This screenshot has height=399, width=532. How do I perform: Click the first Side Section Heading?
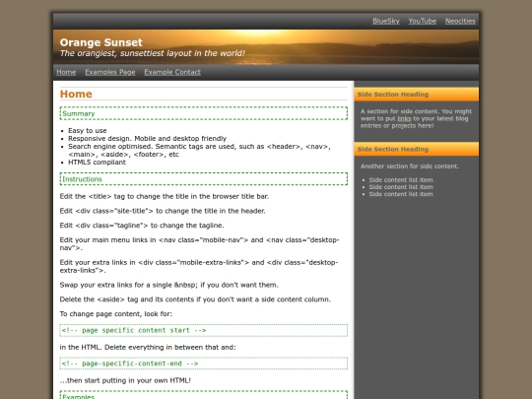[x=417, y=95]
